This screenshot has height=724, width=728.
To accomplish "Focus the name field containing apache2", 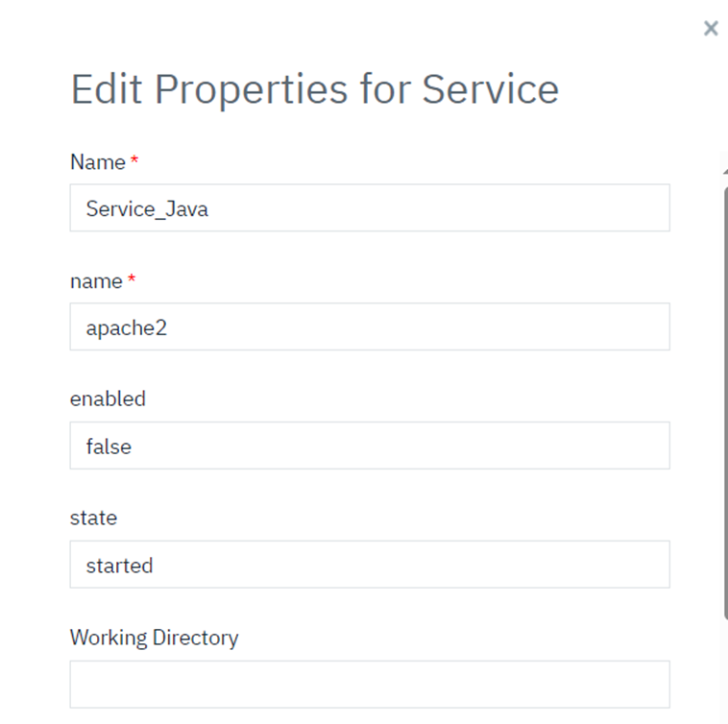I will pos(370,327).
